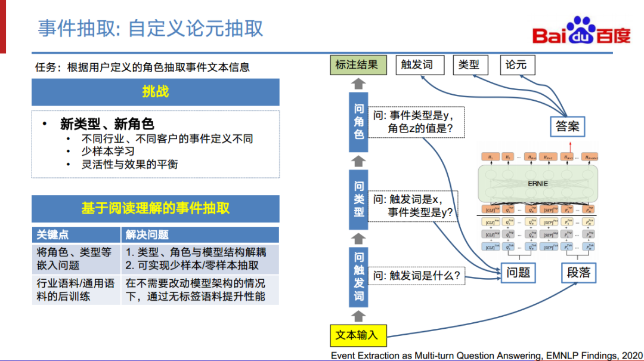Screen dimensions: 644x361
Task: Select the sub-bullet 灵活性与效果的平衡
Action: 129,164
